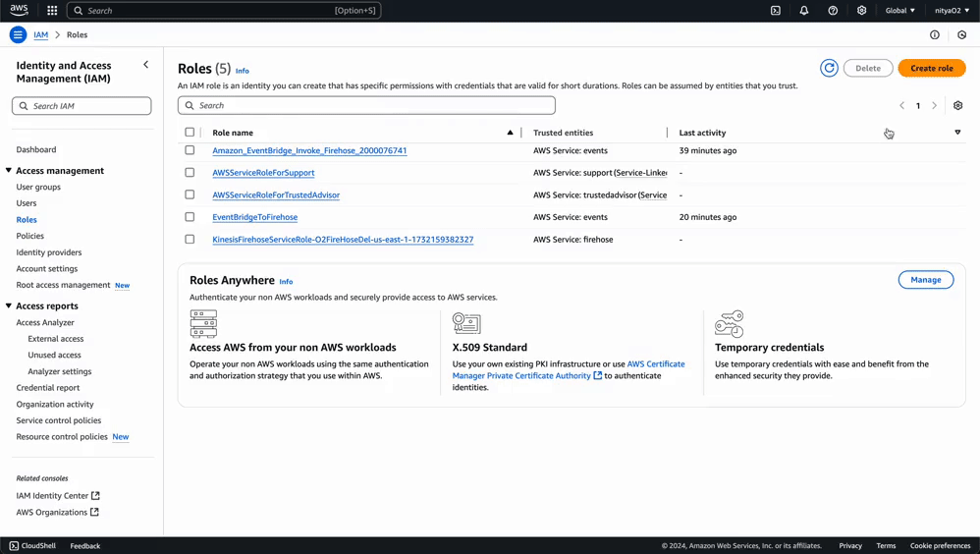Open KinesisFirehoseServiceRole-O2FireHoseDel role link
The height and width of the screenshot is (554, 980).
343,240
